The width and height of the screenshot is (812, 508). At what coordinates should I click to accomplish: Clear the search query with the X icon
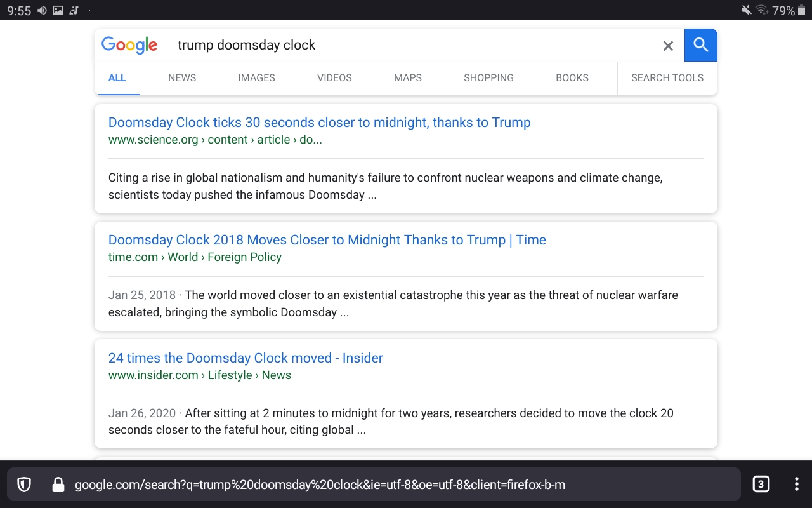coord(668,46)
